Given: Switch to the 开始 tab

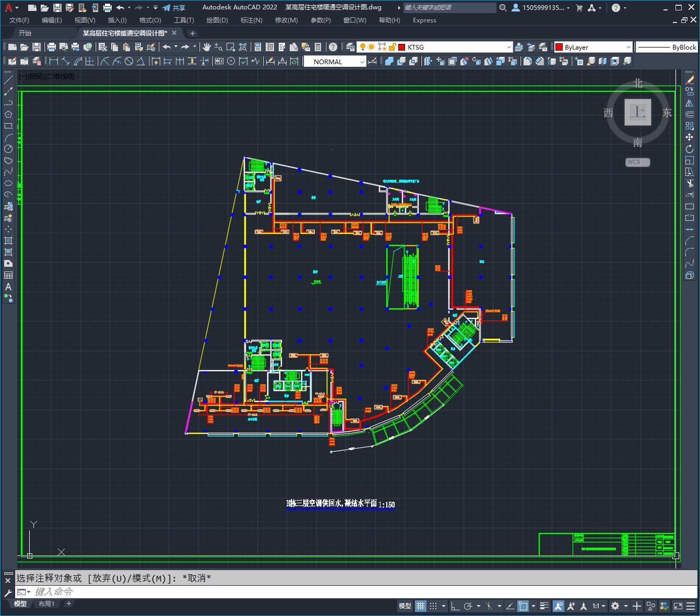Looking at the screenshot, I should coord(25,33).
